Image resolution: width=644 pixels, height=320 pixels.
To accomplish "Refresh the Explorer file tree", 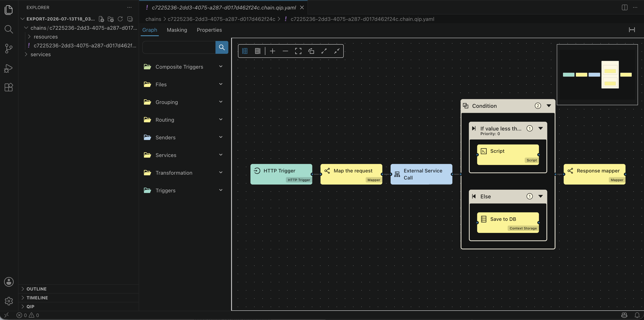I will (120, 19).
